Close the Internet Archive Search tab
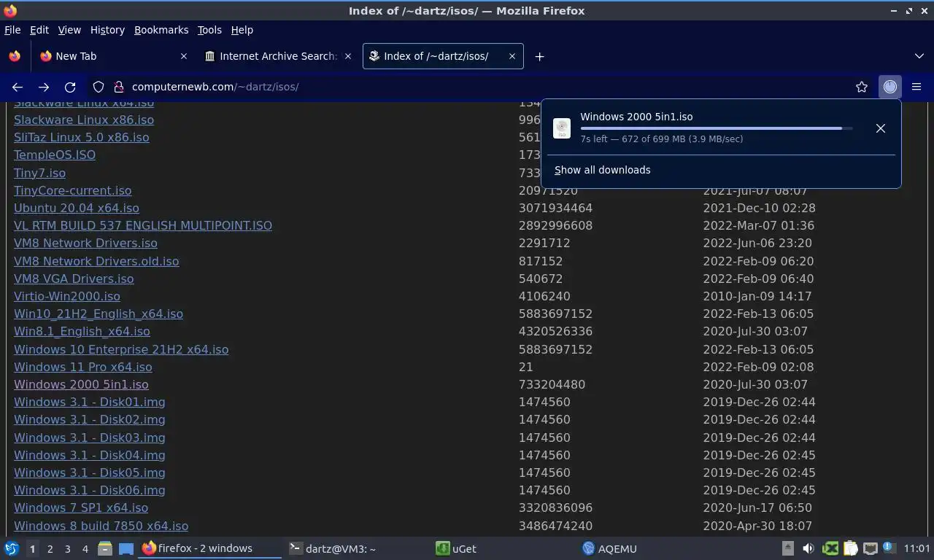Screen dimensions: 934x560 click(348, 56)
